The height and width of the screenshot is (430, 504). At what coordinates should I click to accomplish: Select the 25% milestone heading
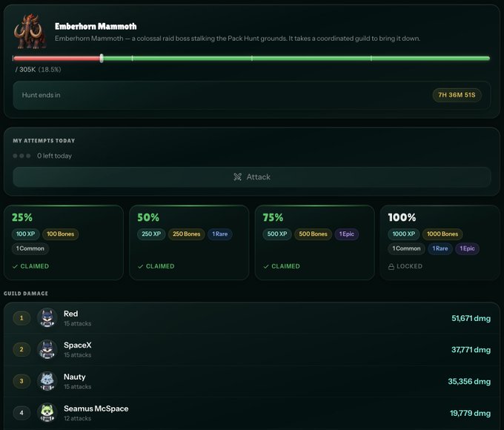click(x=22, y=217)
